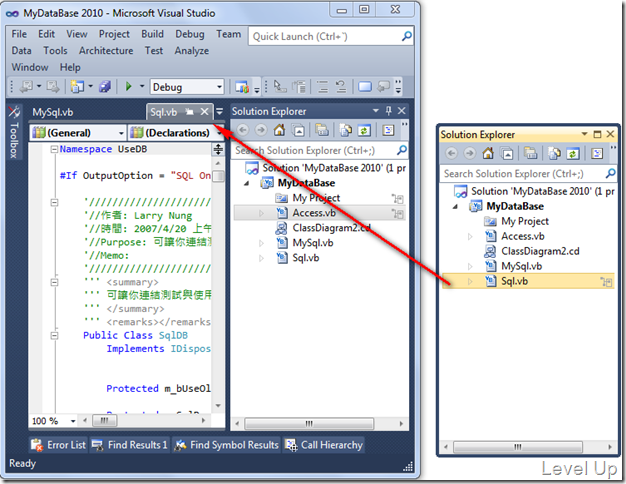Open the Project menu
This screenshot has height=484, width=626.
click(114, 34)
